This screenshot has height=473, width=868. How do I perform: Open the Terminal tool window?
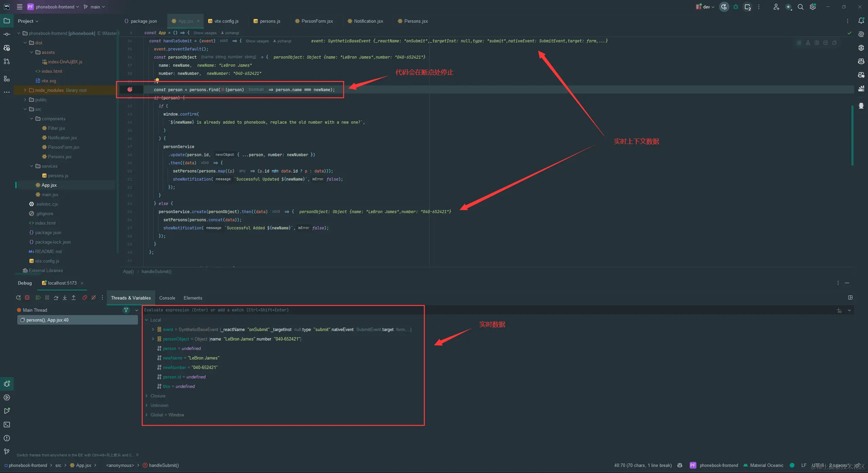[x=7, y=424]
